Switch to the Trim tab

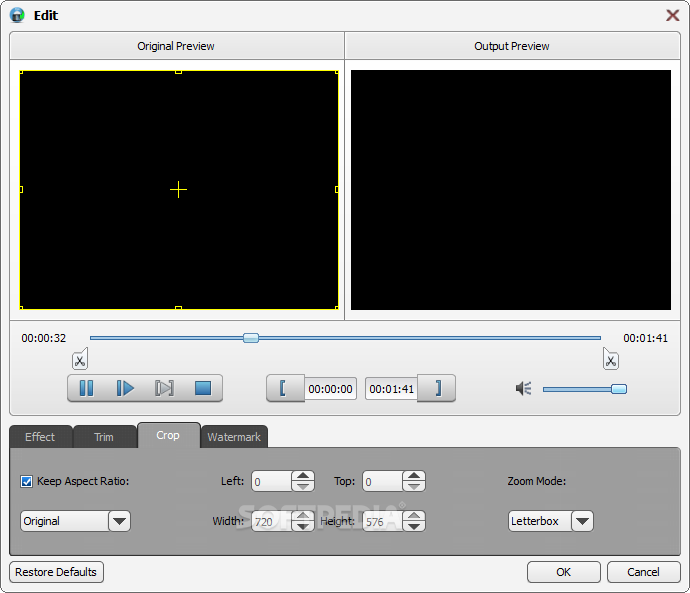(x=104, y=437)
